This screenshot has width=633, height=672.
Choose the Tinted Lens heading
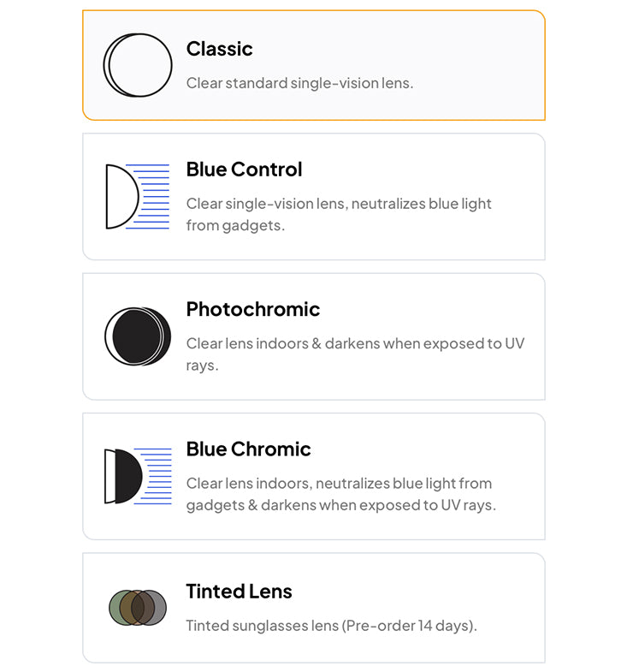point(240,591)
